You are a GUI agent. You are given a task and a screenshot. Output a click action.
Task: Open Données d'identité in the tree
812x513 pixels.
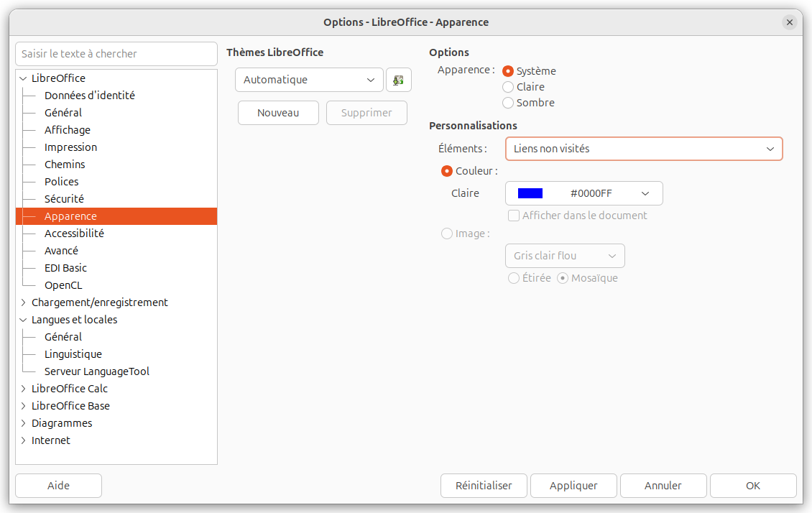pyautogui.click(x=90, y=96)
